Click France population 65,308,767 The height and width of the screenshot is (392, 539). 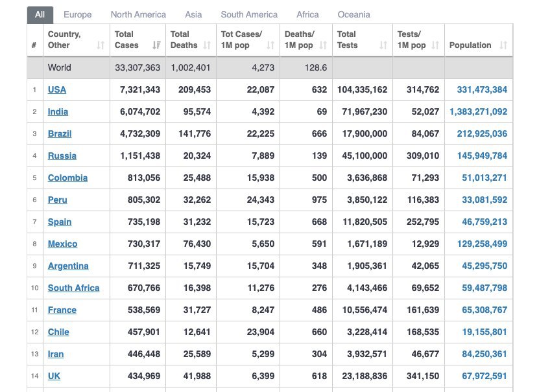pyautogui.click(x=485, y=310)
